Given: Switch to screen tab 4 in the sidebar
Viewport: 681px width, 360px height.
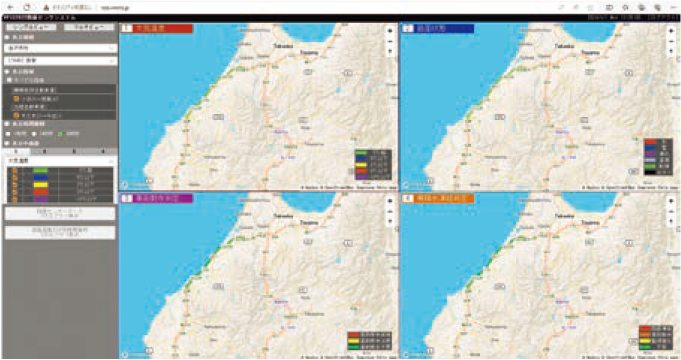Looking at the screenshot, I should 103,152.
